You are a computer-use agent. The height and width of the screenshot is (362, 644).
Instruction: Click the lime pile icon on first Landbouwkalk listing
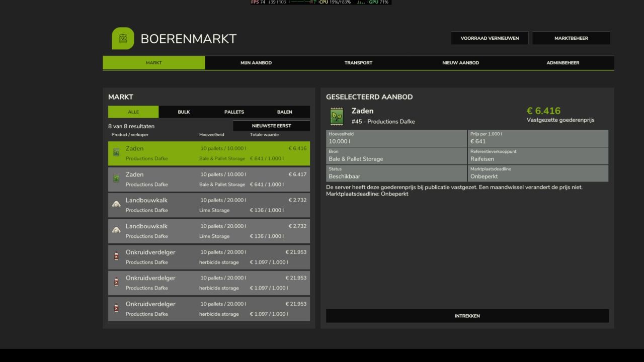point(116,204)
